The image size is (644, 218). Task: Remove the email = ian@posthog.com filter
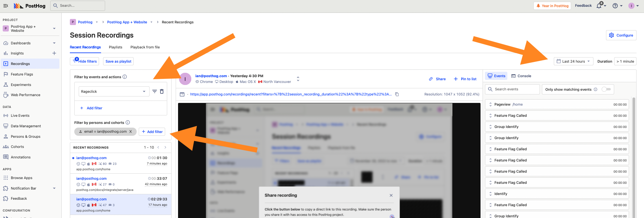[x=131, y=132]
